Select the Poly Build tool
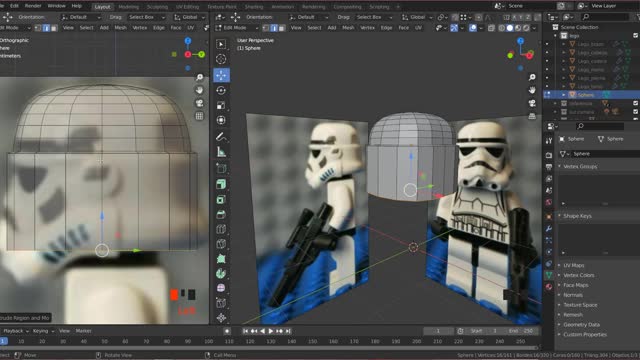Image resolution: width=640 pixels, height=360 pixels. click(x=221, y=258)
